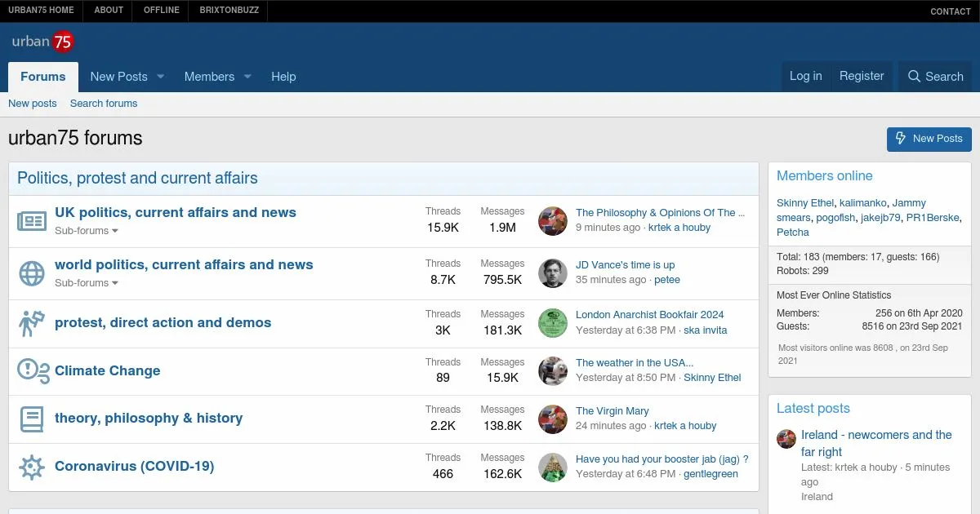Click the newspaper icon for UK politics

coord(32,221)
